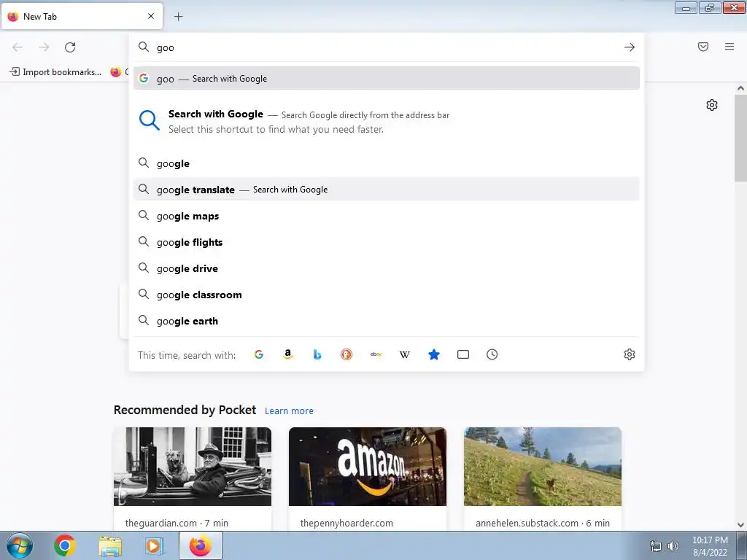Search bookmarks via the star icon
This screenshot has width=747, height=560.
point(434,354)
